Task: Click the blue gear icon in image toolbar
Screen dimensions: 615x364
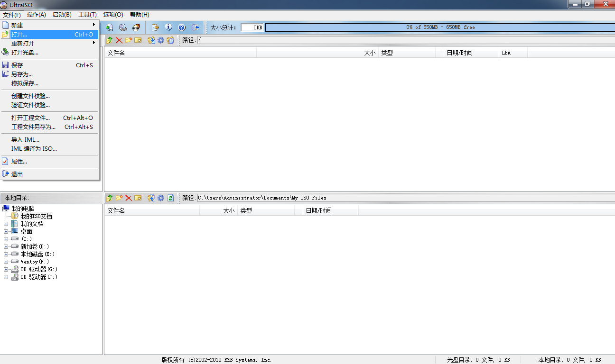Action: (x=161, y=40)
